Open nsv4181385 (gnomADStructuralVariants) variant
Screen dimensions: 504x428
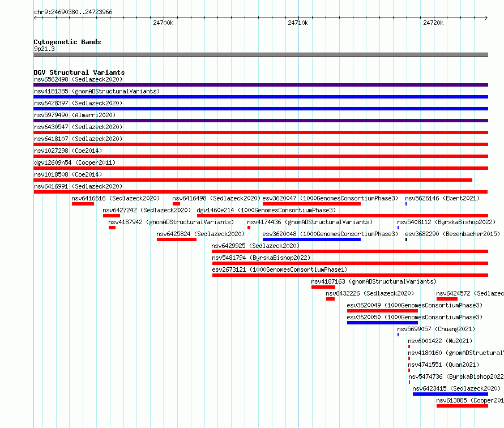click(x=97, y=91)
